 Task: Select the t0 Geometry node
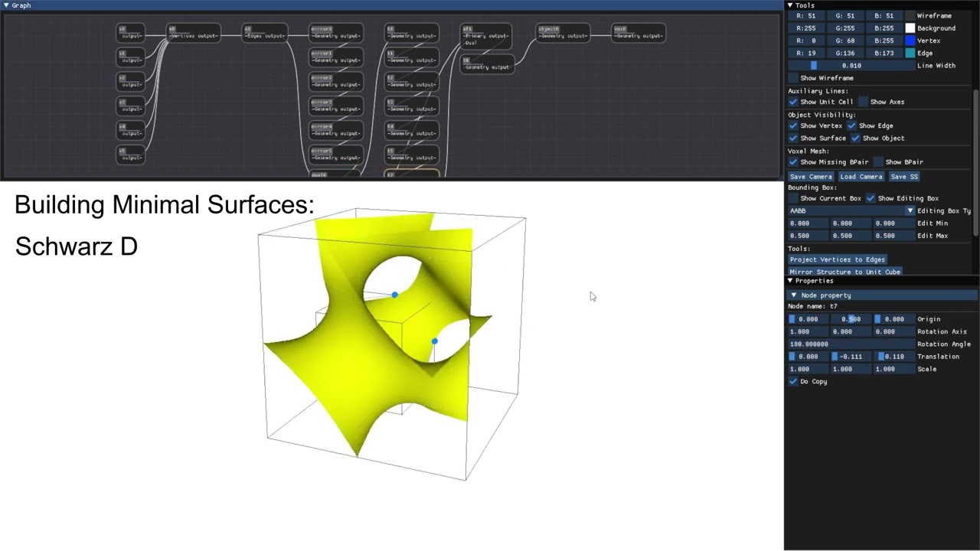click(412, 33)
